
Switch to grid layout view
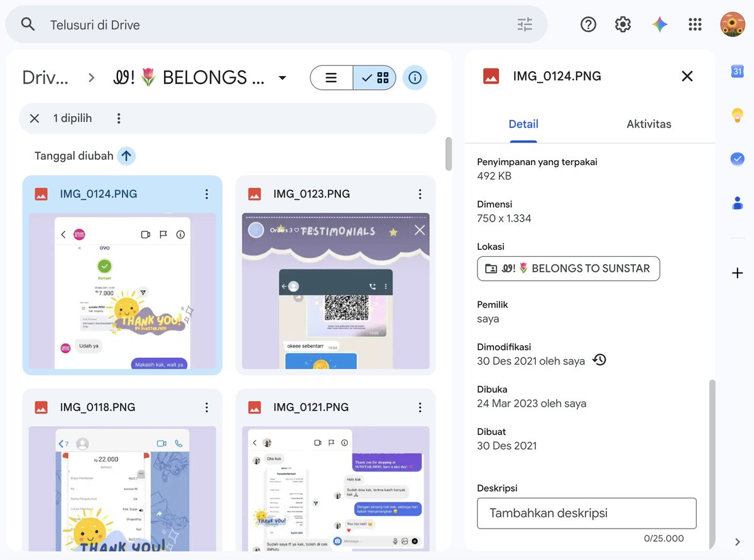(x=374, y=78)
